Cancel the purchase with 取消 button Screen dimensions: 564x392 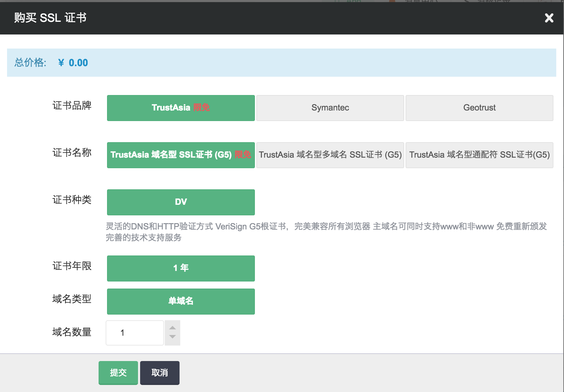pyautogui.click(x=159, y=373)
